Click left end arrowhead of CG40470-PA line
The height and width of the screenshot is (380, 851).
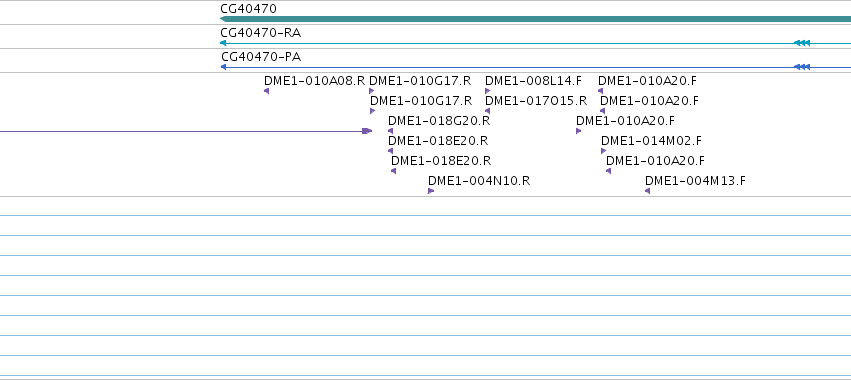(x=223, y=67)
